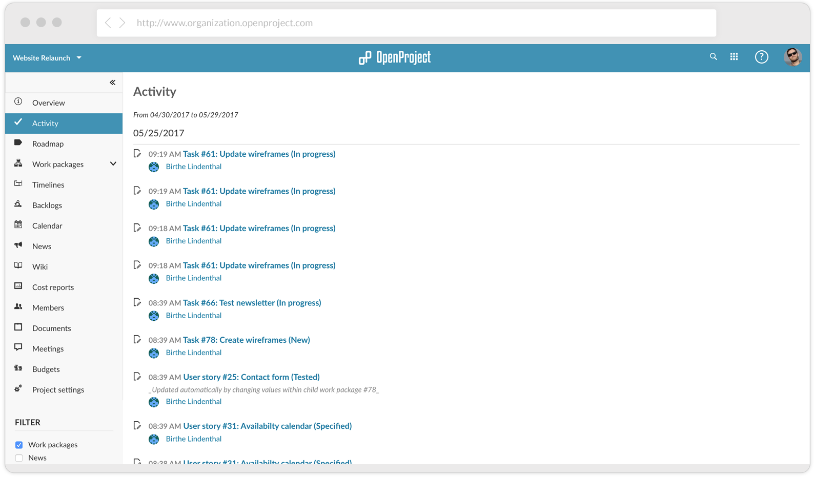814x485 pixels.
Task: Open the user avatar menu
Action: coord(792,57)
